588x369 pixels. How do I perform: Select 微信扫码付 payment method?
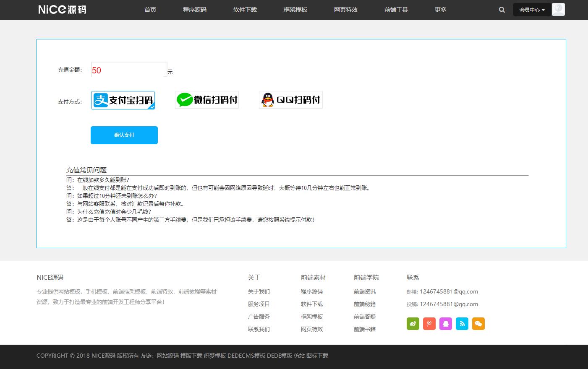pos(207,100)
